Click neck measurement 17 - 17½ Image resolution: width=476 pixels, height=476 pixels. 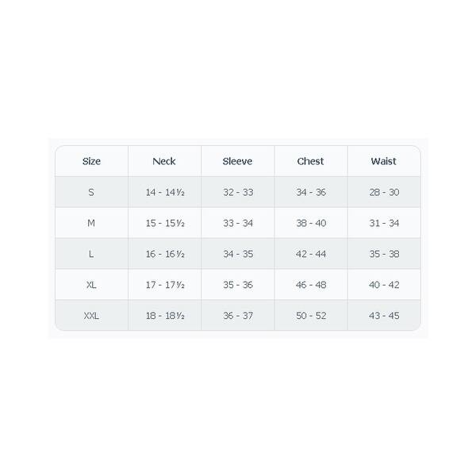pyautogui.click(x=165, y=285)
